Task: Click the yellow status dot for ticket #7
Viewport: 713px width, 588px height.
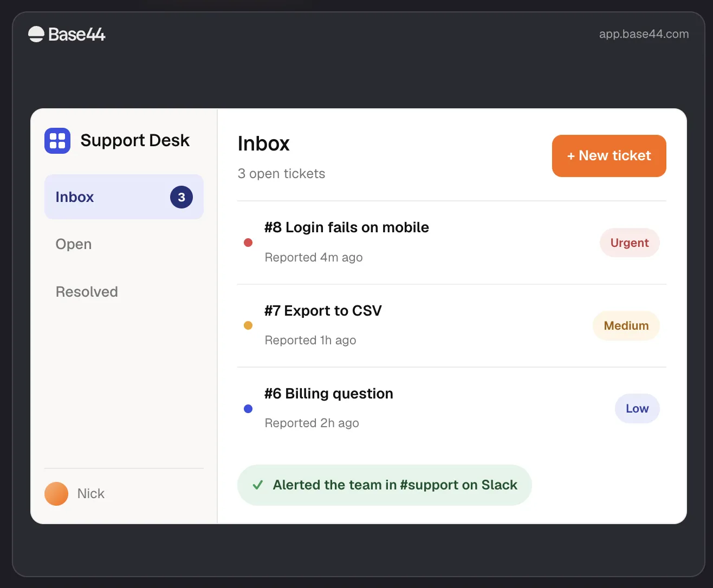Action: pos(248,325)
